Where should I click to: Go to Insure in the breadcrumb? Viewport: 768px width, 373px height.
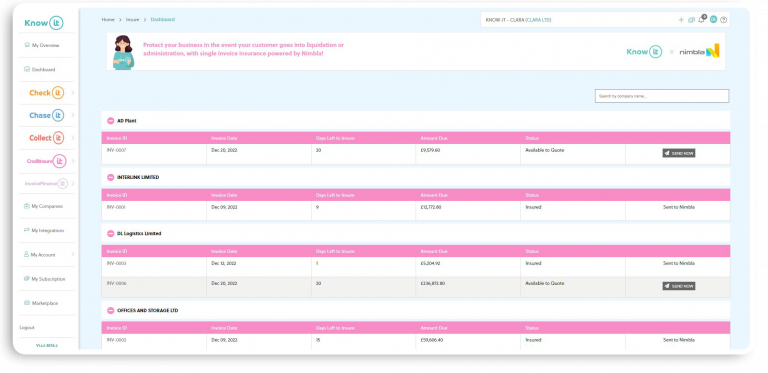[132, 20]
